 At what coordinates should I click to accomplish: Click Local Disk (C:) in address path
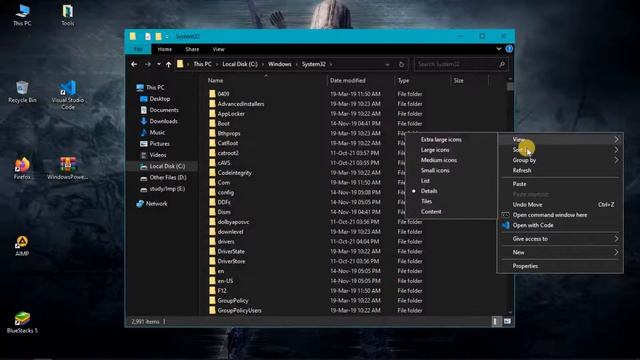[240, 64]
